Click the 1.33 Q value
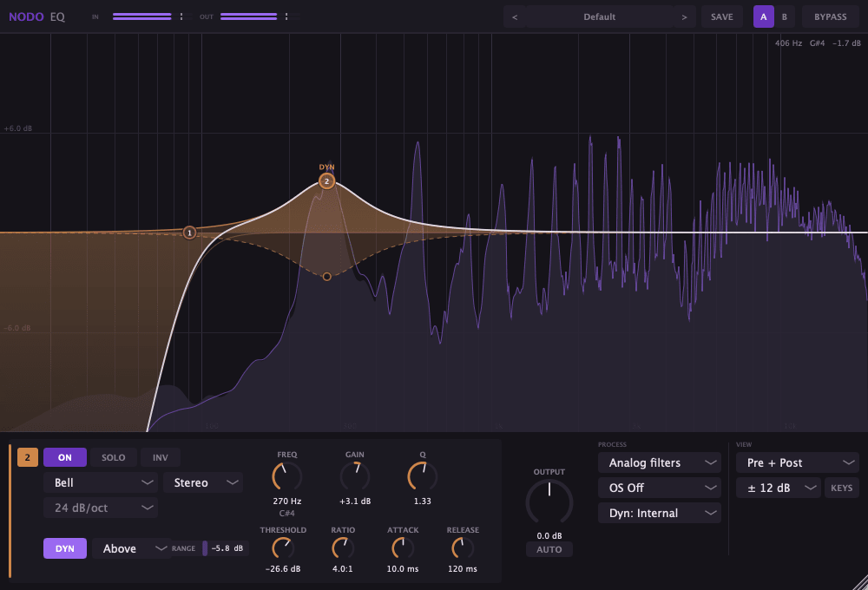Image resolution: width=868 pixels, height=590 pixels. (x=423, y=501)
